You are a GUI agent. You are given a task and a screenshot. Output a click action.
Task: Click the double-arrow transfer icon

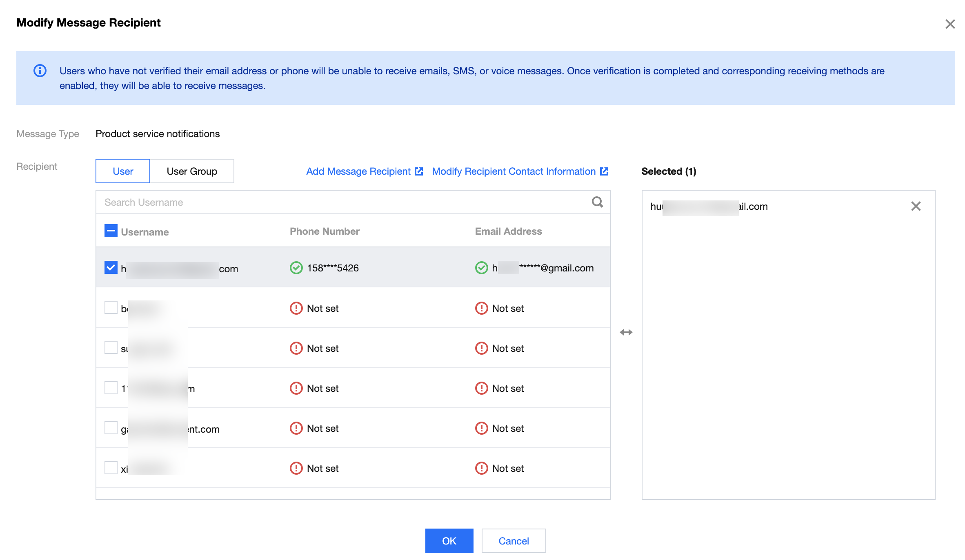tap(626, 332)
